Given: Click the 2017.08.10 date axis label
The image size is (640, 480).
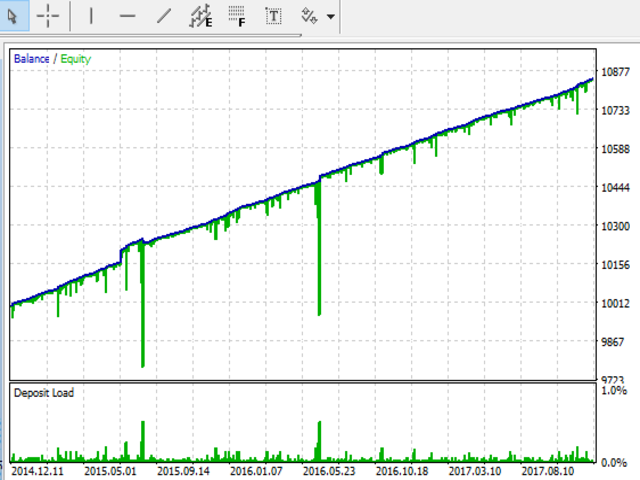Looking at the screenshot, I should tap(548, 469).
